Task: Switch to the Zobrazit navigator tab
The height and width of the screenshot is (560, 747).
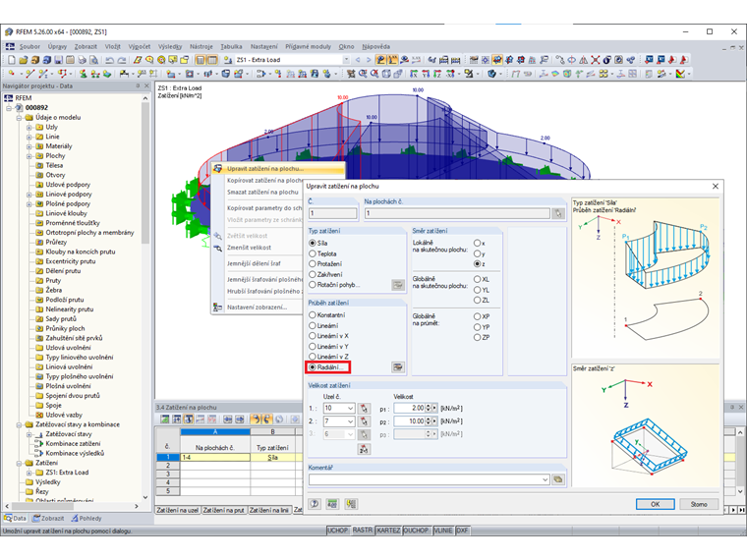Action: coord(48,519)
